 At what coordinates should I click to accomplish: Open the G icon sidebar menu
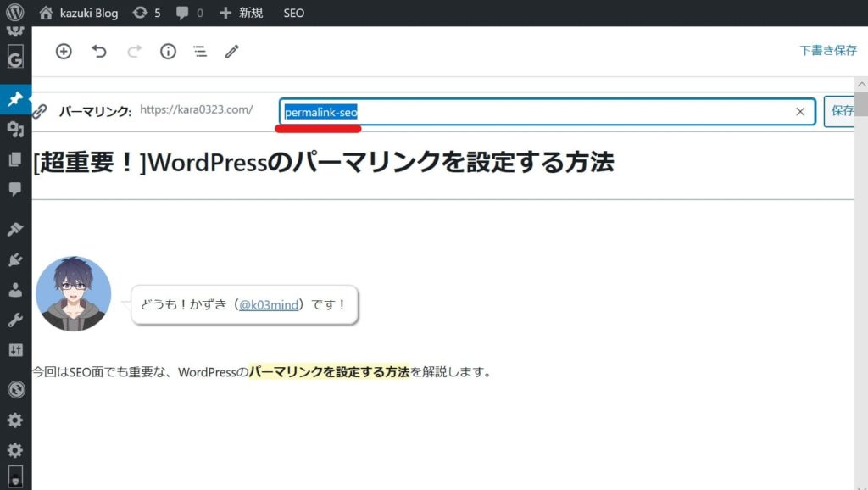15,57
